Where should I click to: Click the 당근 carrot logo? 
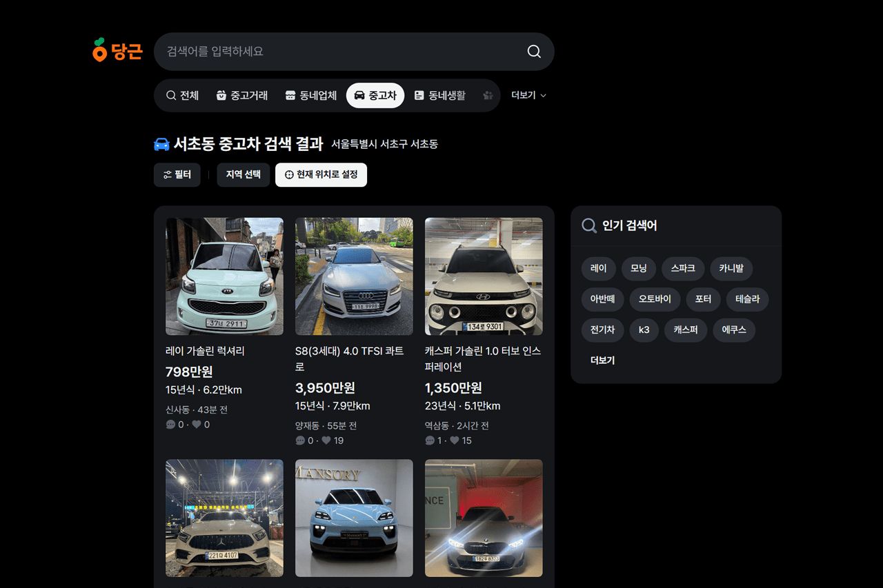[x=117, y=51]
